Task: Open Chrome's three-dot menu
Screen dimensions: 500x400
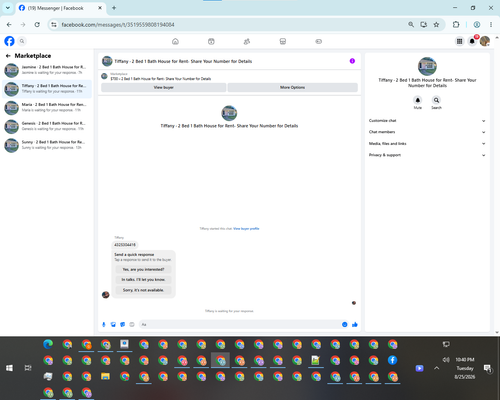Action: coord(491,24)
